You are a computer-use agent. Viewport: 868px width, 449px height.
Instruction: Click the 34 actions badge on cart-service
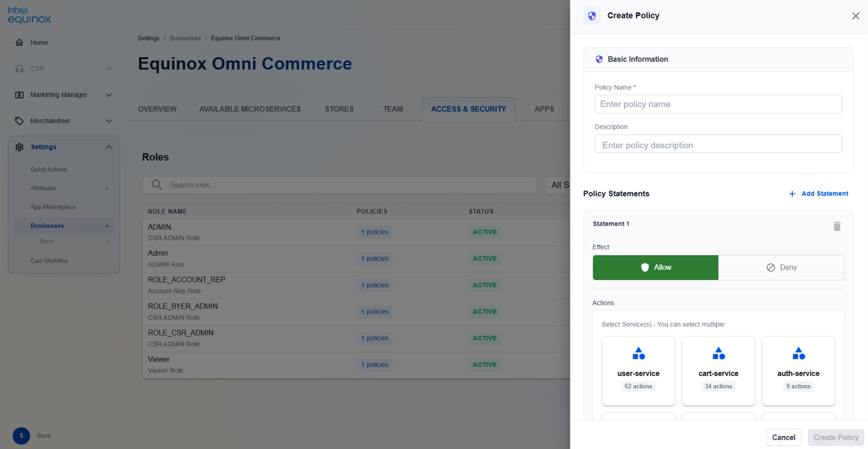click(x=719, y=386)
